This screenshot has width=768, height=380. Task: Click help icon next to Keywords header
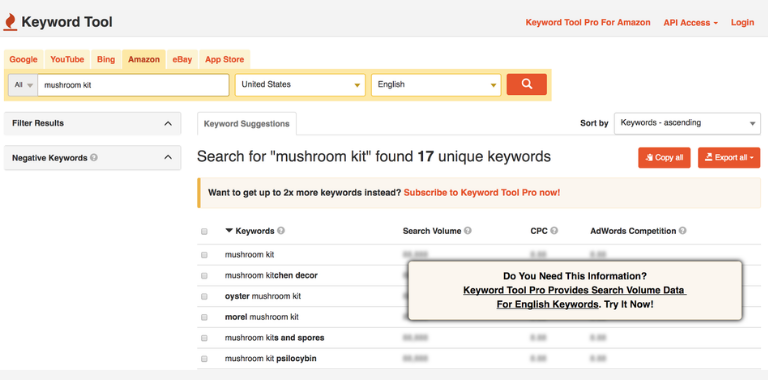pyautogui.click(x=281, y=231)
